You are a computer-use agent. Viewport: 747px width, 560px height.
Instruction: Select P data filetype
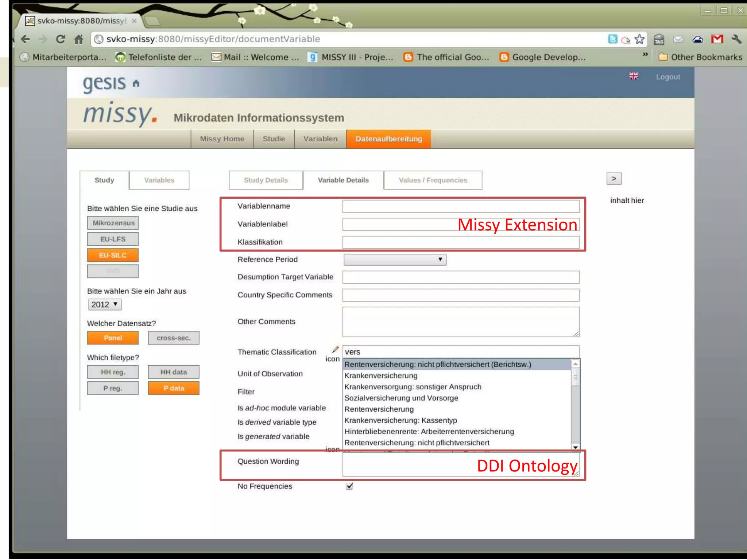pos(174,388)
